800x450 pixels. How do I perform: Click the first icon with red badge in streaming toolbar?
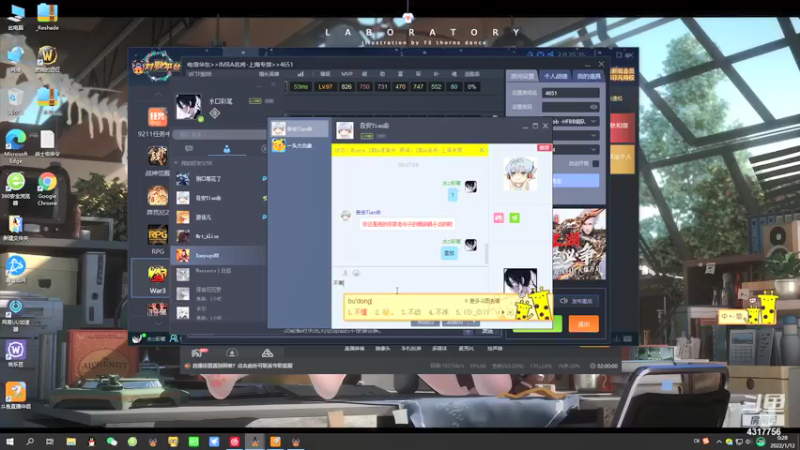[199, 353]
